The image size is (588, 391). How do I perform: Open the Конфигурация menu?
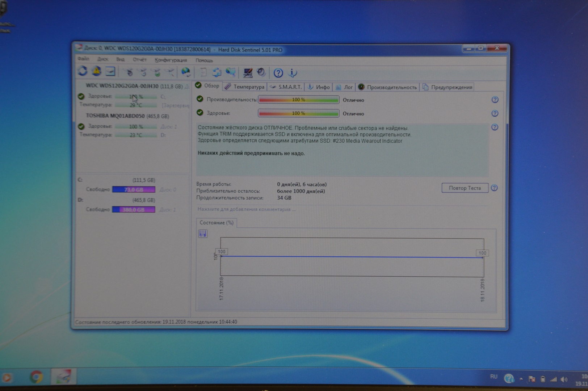pyautogui.click(x=171, y=60)
